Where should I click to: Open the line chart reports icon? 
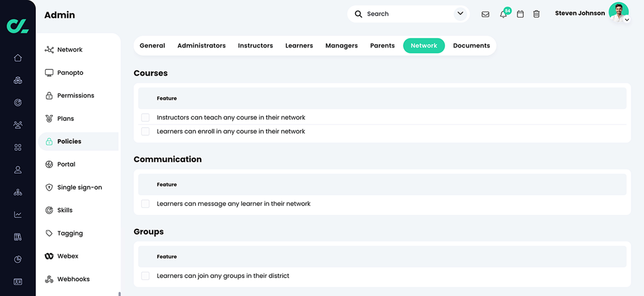(18, 215)
